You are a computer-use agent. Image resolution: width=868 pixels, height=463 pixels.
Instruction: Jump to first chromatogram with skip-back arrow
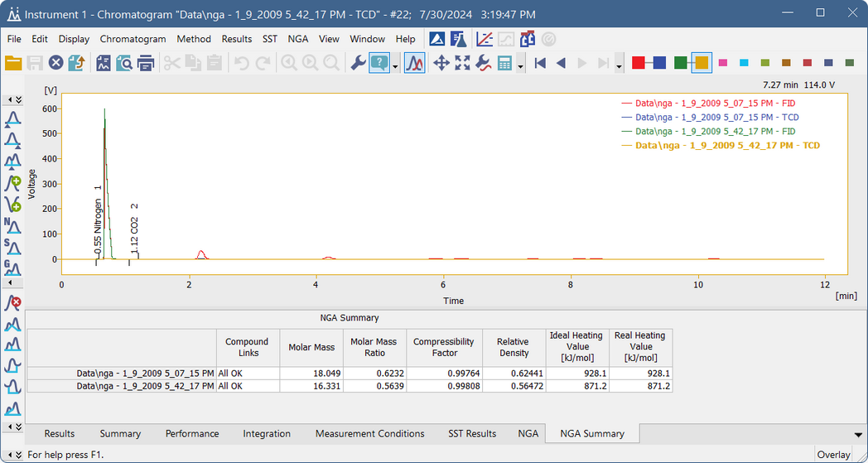540,63
